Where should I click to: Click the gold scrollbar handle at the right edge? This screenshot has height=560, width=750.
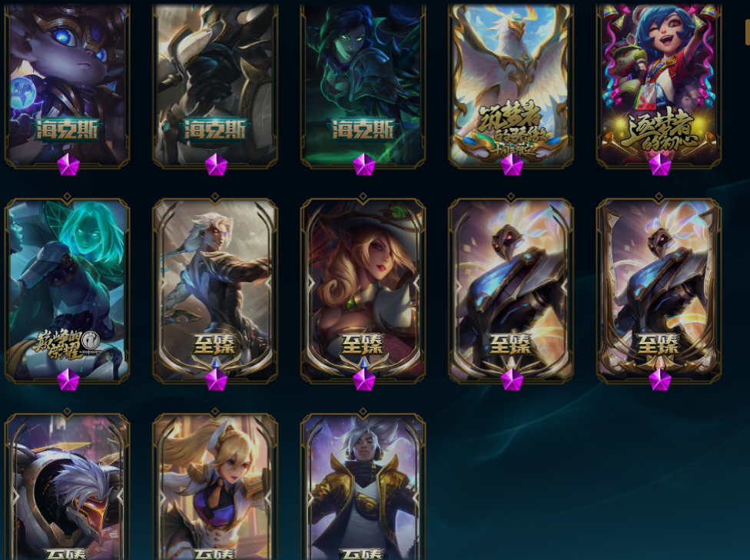coord(748,31)
